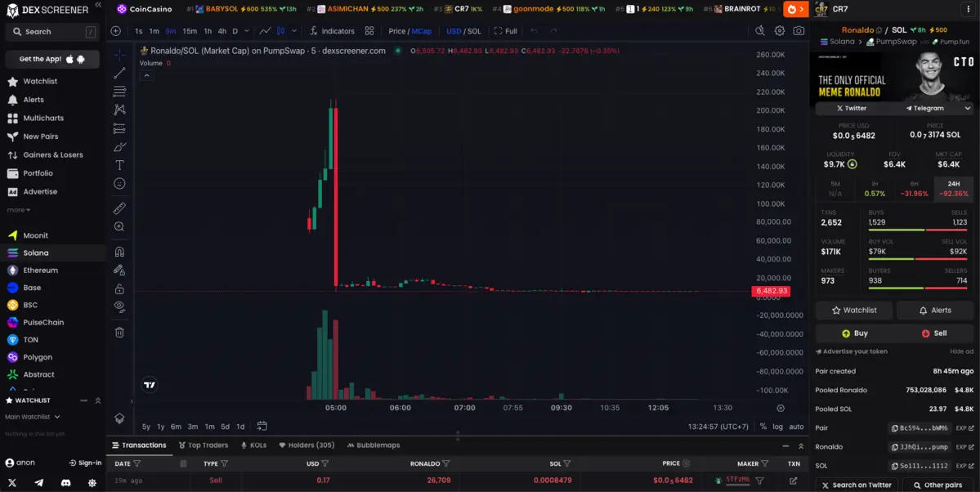Expand the transactions panel upward
This screenshot has width=980, height=492.
pyautogui.click(x=801, y=445)
